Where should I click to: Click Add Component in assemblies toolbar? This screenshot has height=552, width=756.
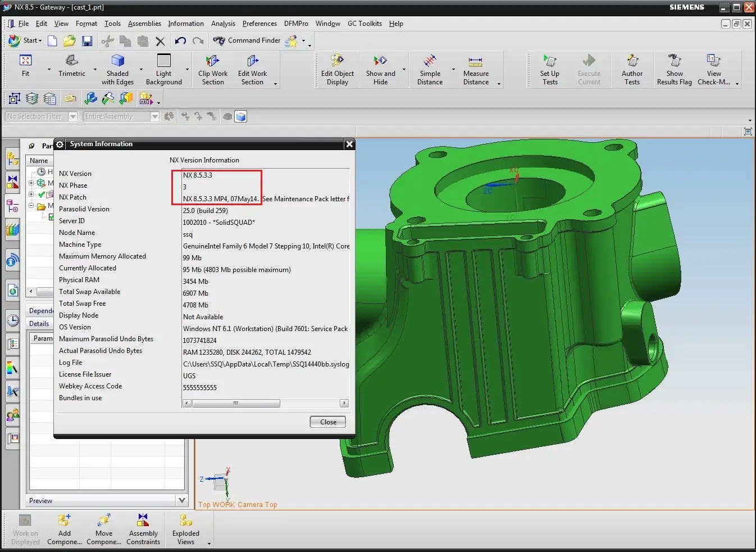[x=65, y=529]
